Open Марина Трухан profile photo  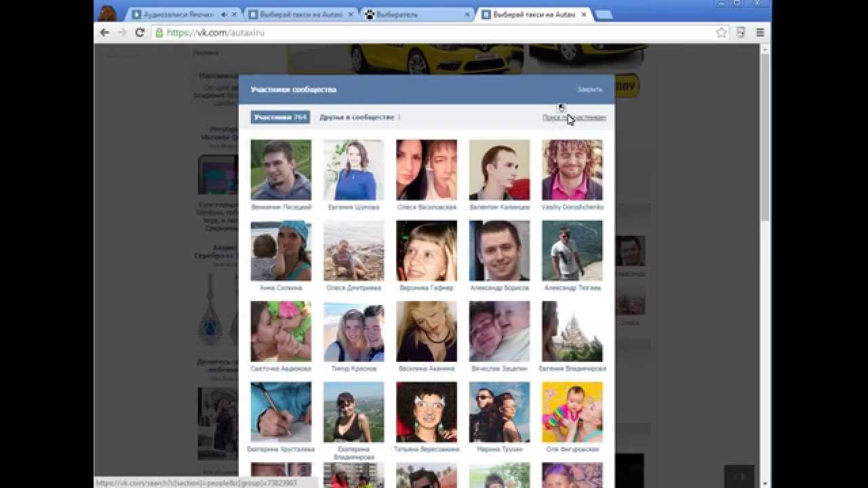click(x=499, y=412)
